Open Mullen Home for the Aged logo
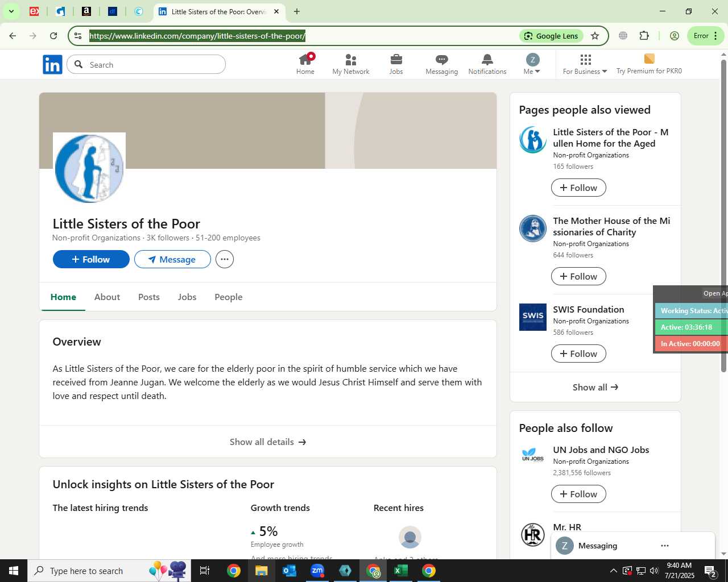728x582 pixels. 533,140
